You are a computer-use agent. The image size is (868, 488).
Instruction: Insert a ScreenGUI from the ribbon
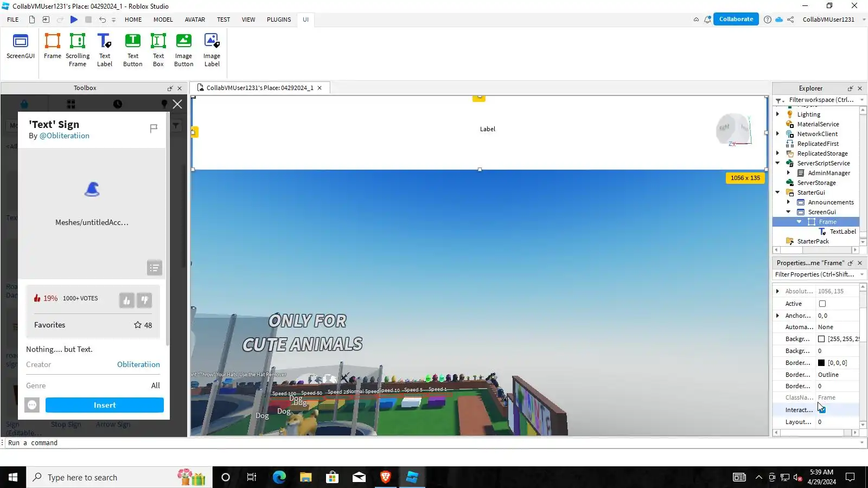point(21,47)
